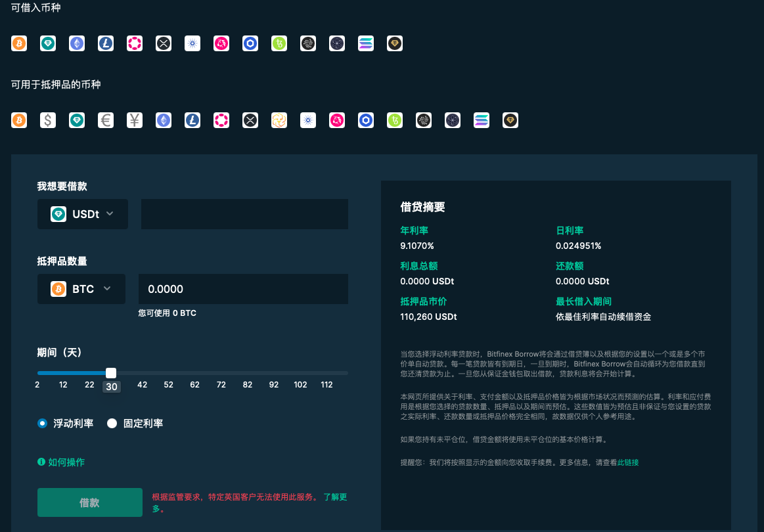This screenshot has height=532, width=764.
Task: Choose orange swirl coin icon in collateral row
Action: click(279, 120)
